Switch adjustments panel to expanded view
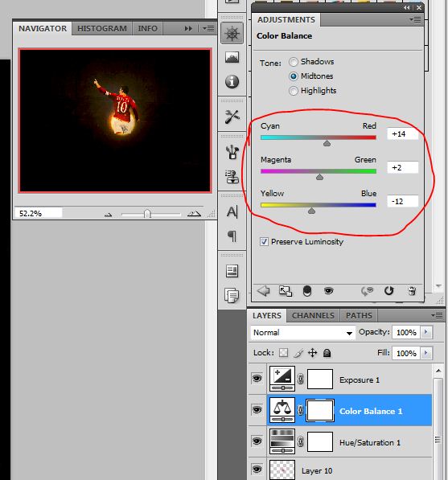The height and width of the screenshot is (480, 448). click(286, 291)
